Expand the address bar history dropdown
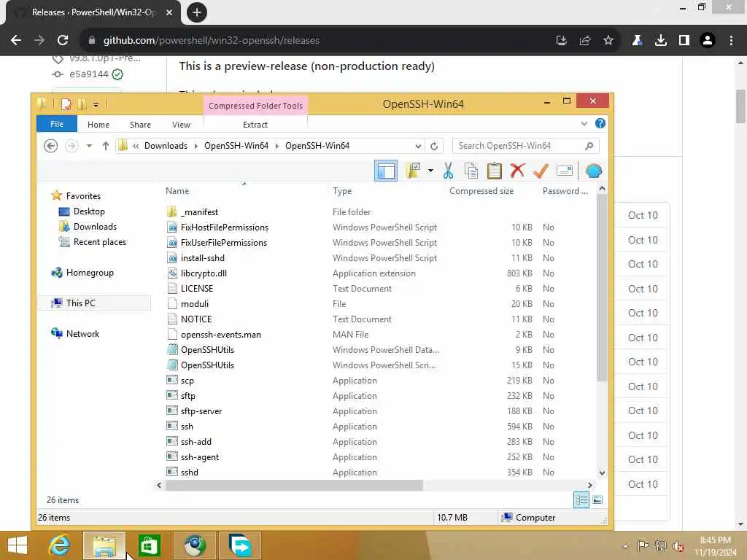Screen dimensions: 747x560 pyautogui.click(x=418, y=146)
